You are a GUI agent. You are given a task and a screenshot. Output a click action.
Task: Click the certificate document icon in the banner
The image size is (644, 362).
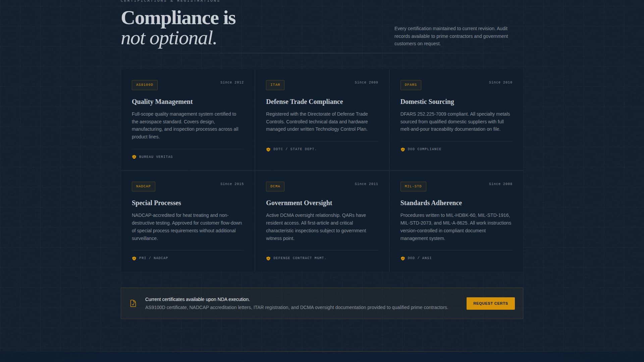tap(133, 303)
